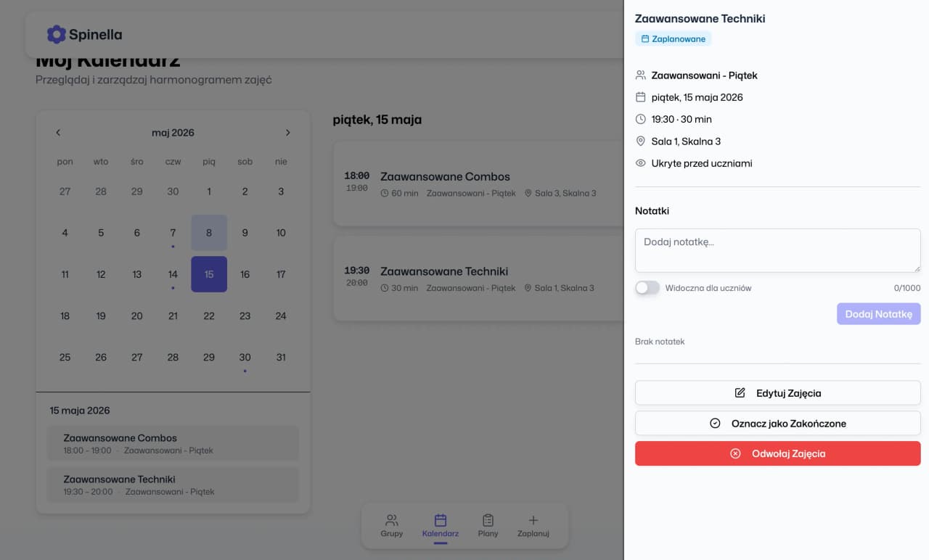Click the piątek, 15 maja heading
This screenshot has height=560, width=929.
tap(377, 120)
